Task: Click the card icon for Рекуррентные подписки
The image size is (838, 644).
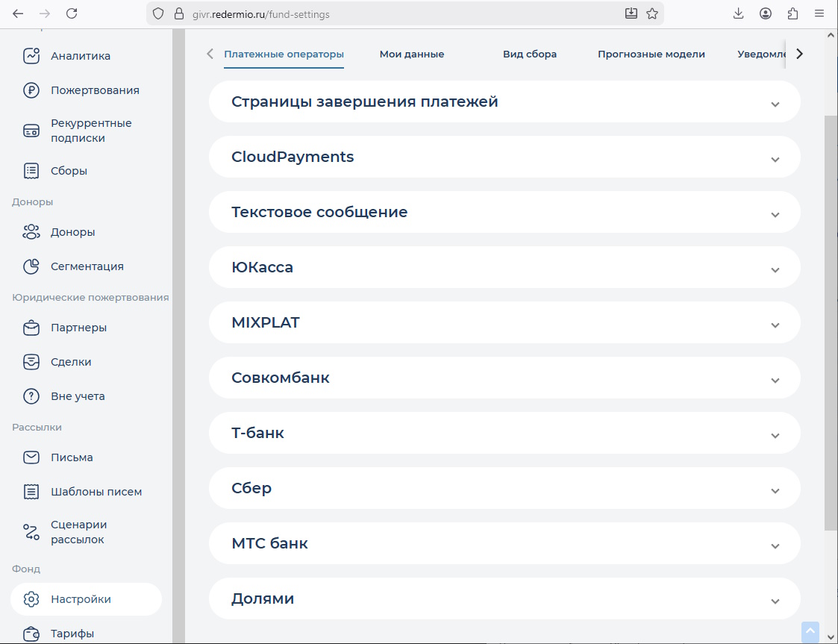Action: [31, 131]
